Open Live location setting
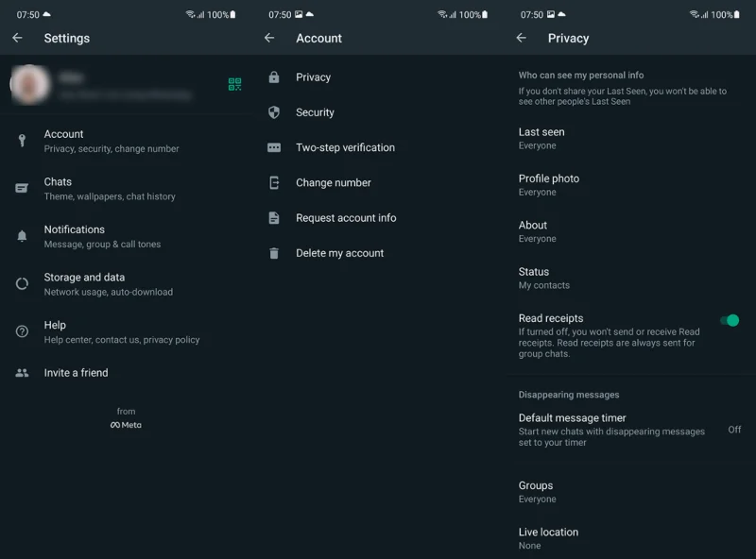Image resolution: width=756 pixels, height=559 pixels. pos(630,538)
